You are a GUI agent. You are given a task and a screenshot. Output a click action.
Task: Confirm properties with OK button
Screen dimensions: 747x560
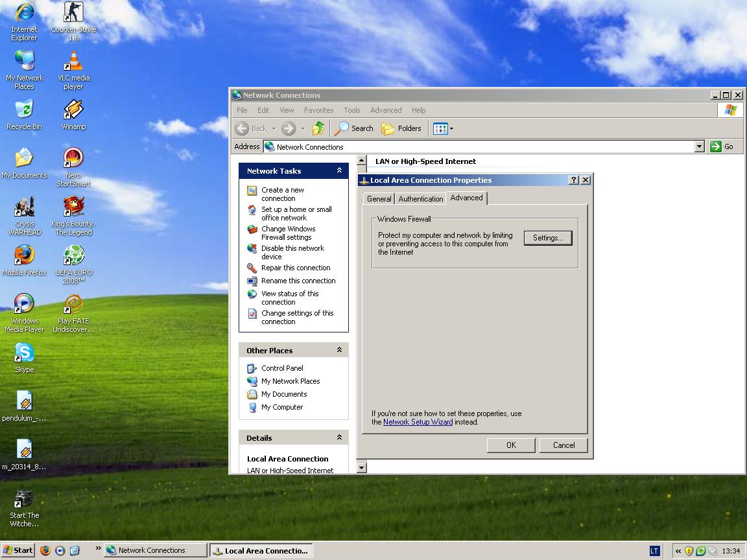point(511,445)
